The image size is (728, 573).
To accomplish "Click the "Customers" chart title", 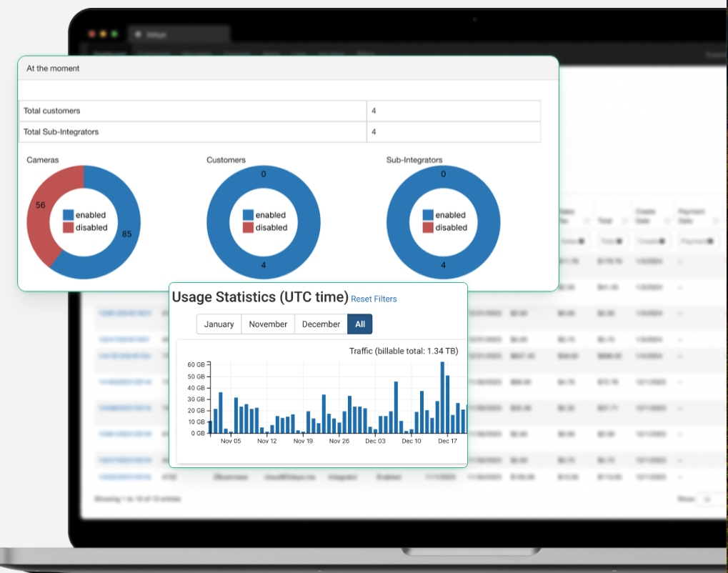I will click(x=226, y=160).
